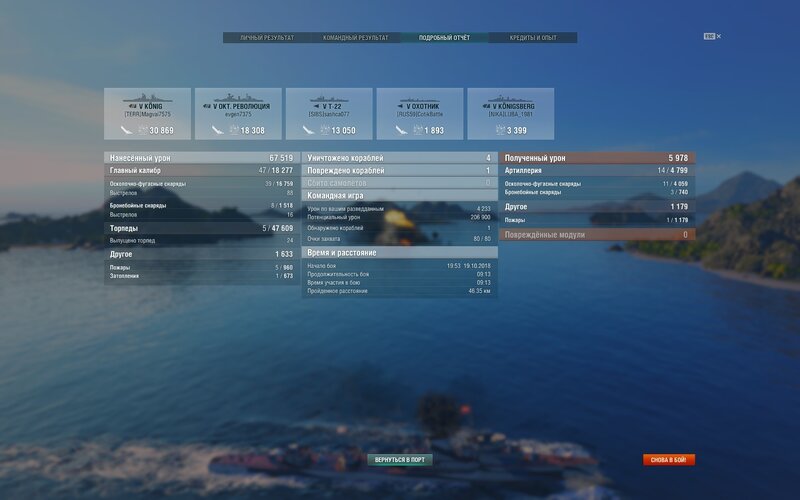The image size is (800, 500).
Task: Select the player name [SIBS]sashca077
Action: coord(329,114)
